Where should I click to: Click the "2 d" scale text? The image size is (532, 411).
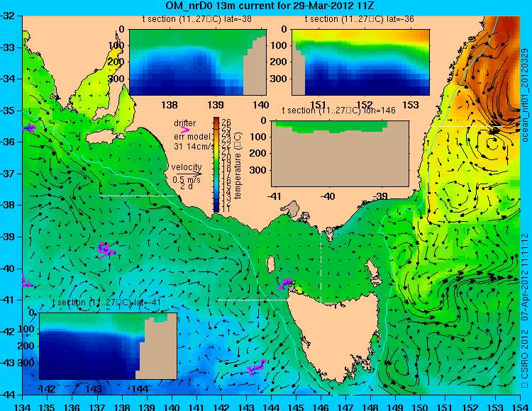pos(186,186)
